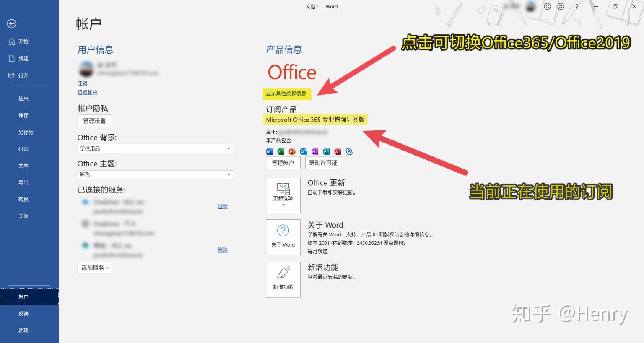The height and width of the screenshot is (343, 644).
Task: Click the large Office logo
Action: pos(292,73)
